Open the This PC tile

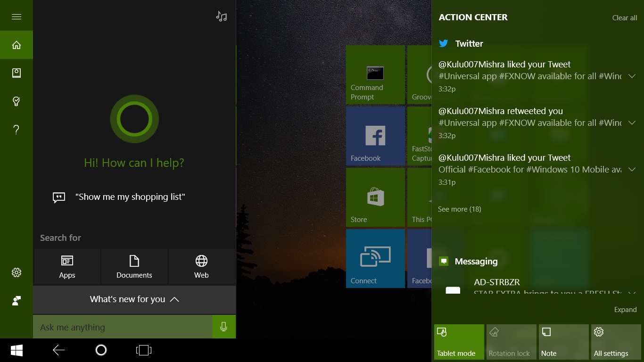[420, 197]
